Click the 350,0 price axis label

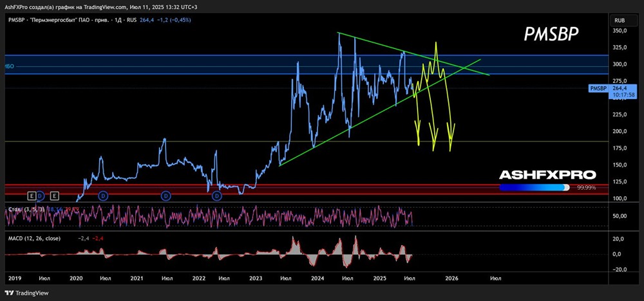tap(620, 31)
